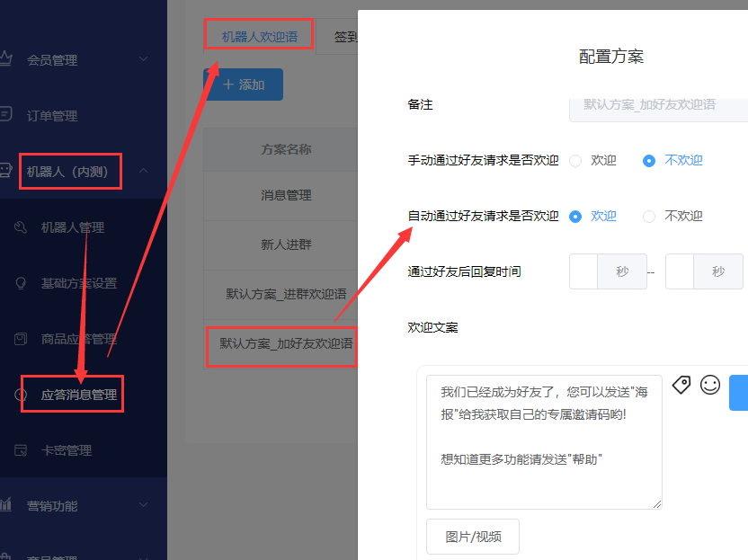Open 应答消息管理 in the sidebar
This screenshot has width=748, height=560.
79,395
